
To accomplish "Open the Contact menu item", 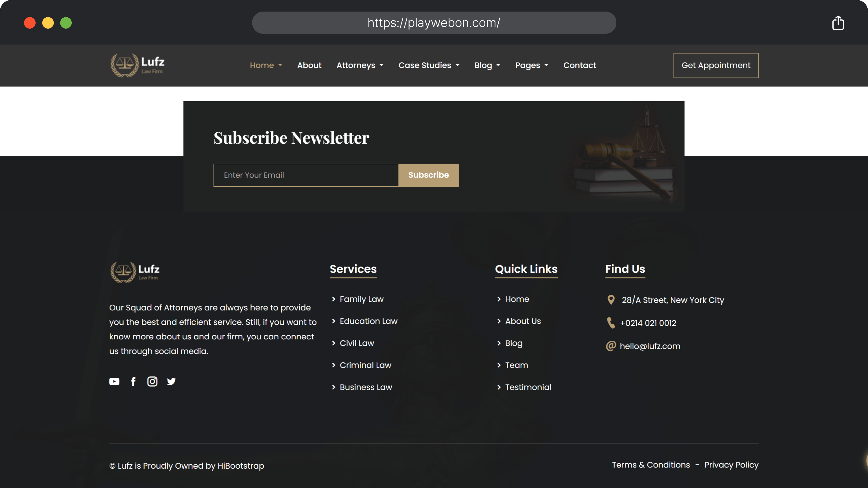I will coord(580,65).
